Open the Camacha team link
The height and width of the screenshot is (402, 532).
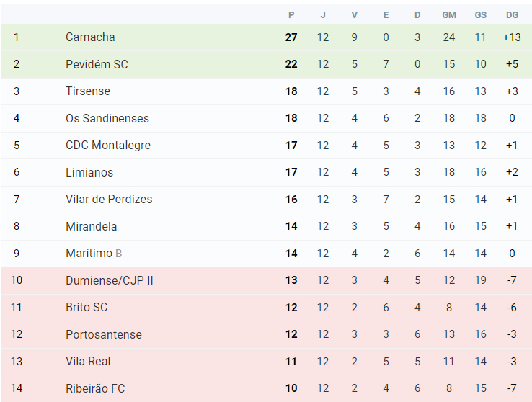pyautogui.click(x=90, y=37)
